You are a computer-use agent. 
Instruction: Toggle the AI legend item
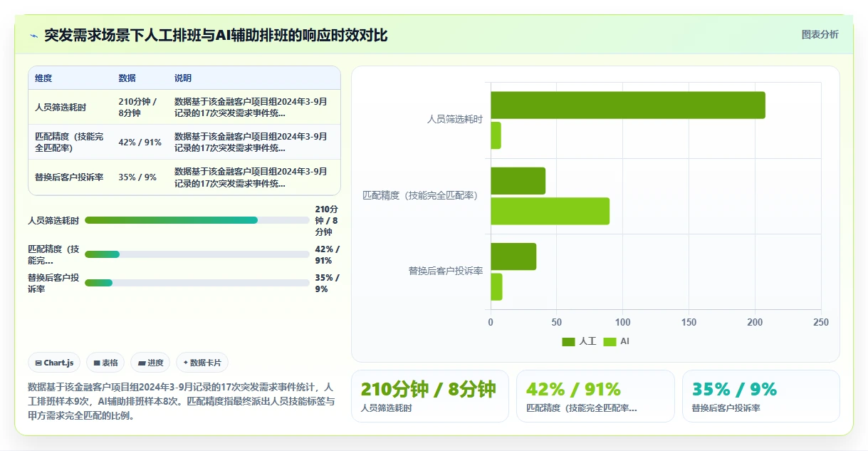click(616, 341)
